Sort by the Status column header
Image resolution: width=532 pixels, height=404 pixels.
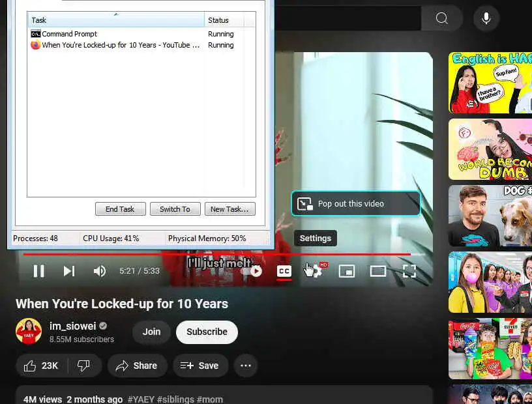224,20
